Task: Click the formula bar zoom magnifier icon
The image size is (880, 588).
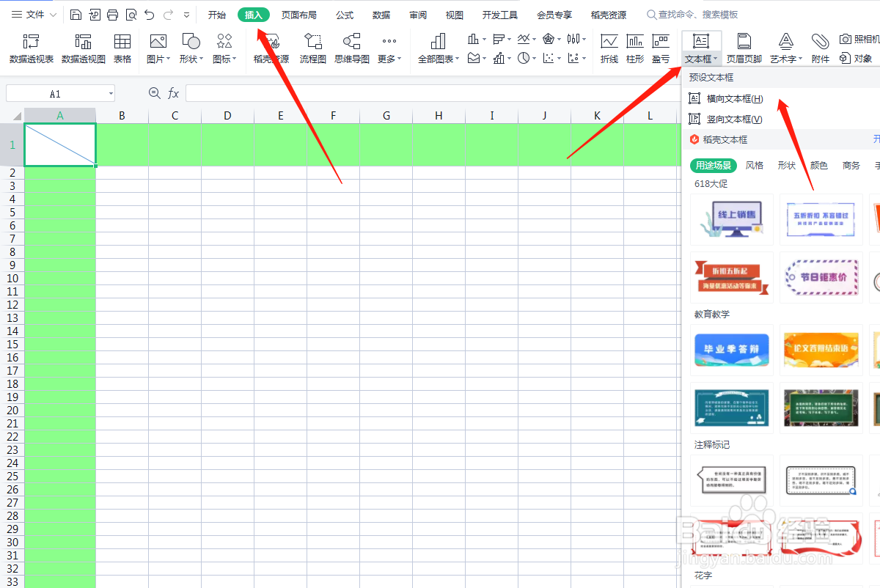Action: (154, 93)
